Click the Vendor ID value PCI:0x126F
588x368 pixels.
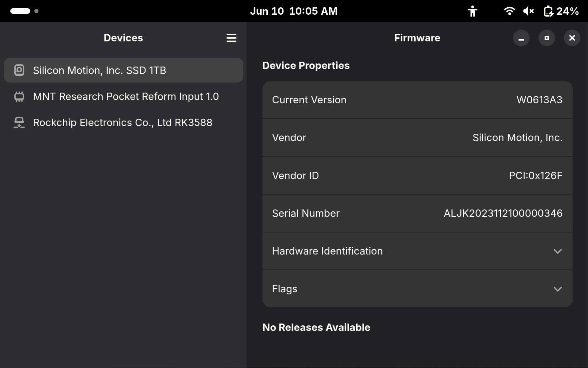pyautogui.click(x=535, y=176)
